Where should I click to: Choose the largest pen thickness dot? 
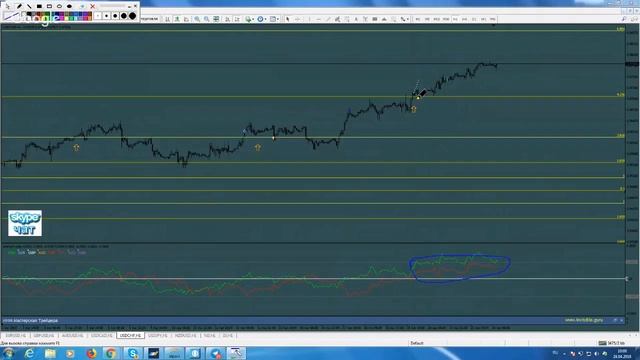coord(133,16)
